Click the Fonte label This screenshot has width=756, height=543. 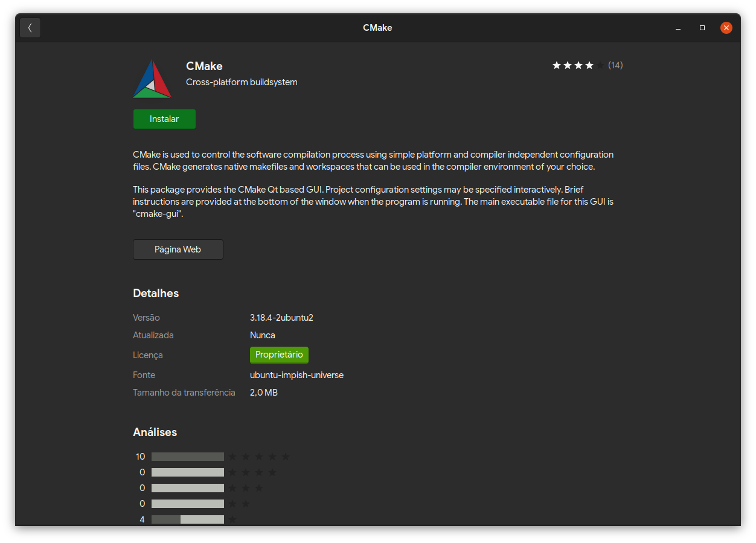[144, 375]
